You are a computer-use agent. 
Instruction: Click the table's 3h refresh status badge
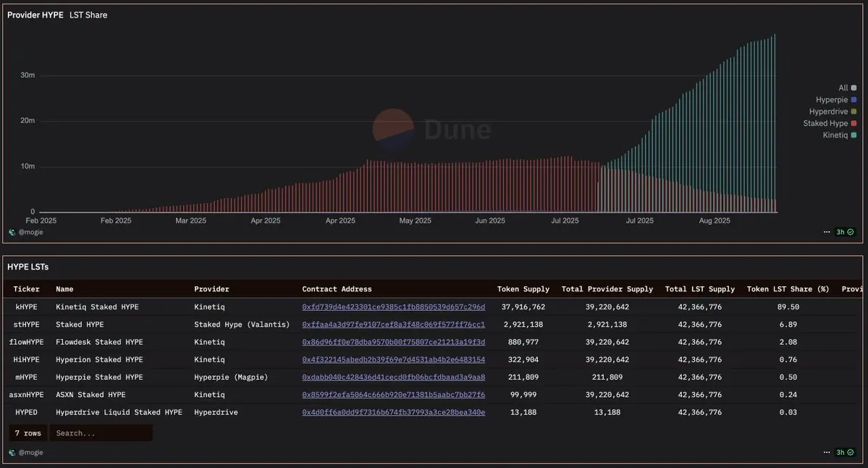point(845,453)
